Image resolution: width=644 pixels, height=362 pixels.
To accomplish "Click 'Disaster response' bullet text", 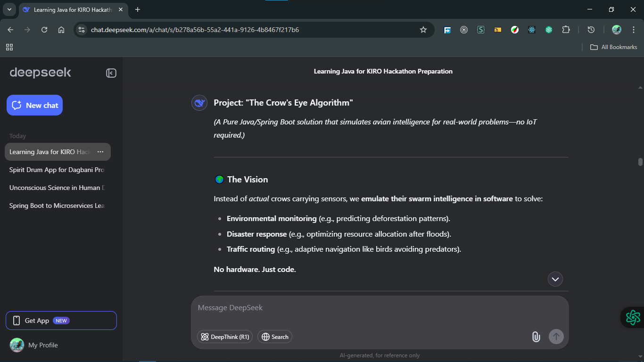I will pos(257,234).
